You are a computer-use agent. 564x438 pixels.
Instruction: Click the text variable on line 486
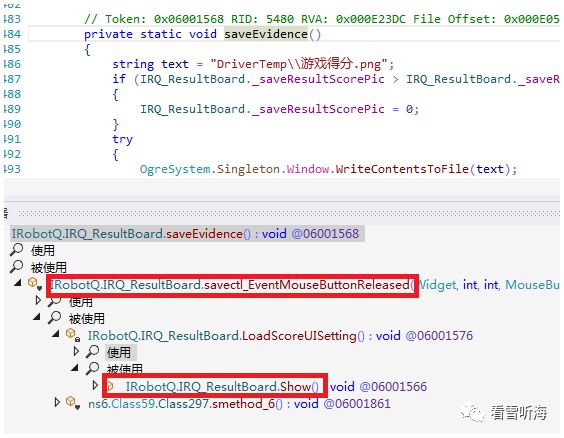pos(175,64)
